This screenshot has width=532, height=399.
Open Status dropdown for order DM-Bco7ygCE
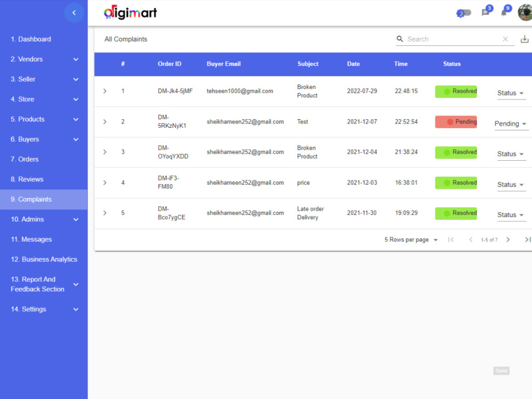(511, 215)
